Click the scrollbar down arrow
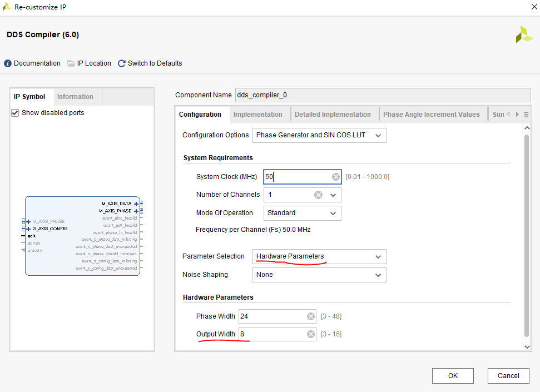This screenshot has height=392, width=540. 527,347
